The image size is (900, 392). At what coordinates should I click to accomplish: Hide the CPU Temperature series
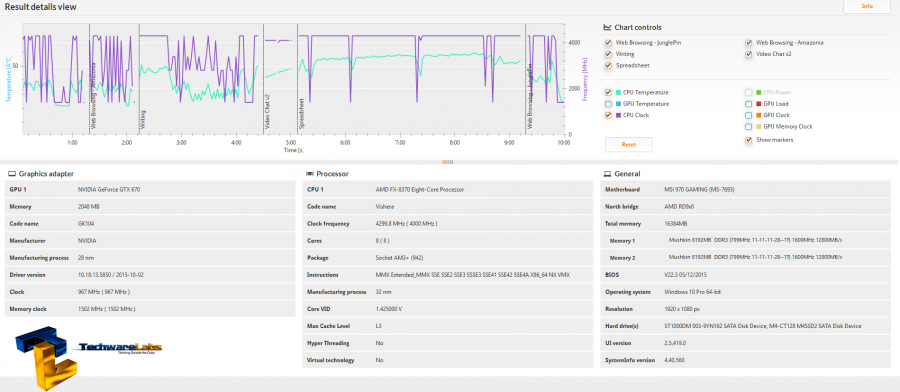tap(608, 92)
